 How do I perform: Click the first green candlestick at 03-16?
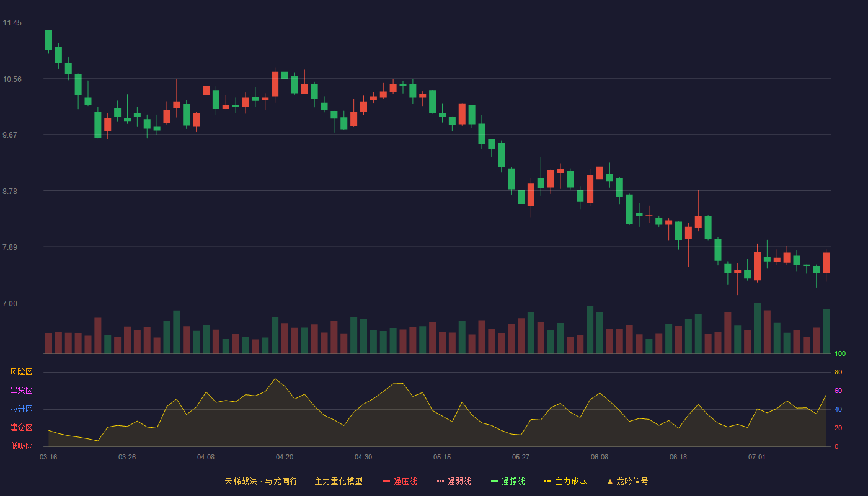click(48, 40)
